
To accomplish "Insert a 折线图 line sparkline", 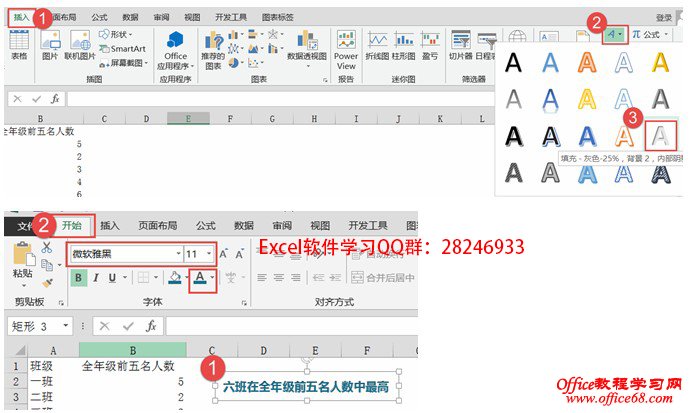I will [377, 46].
